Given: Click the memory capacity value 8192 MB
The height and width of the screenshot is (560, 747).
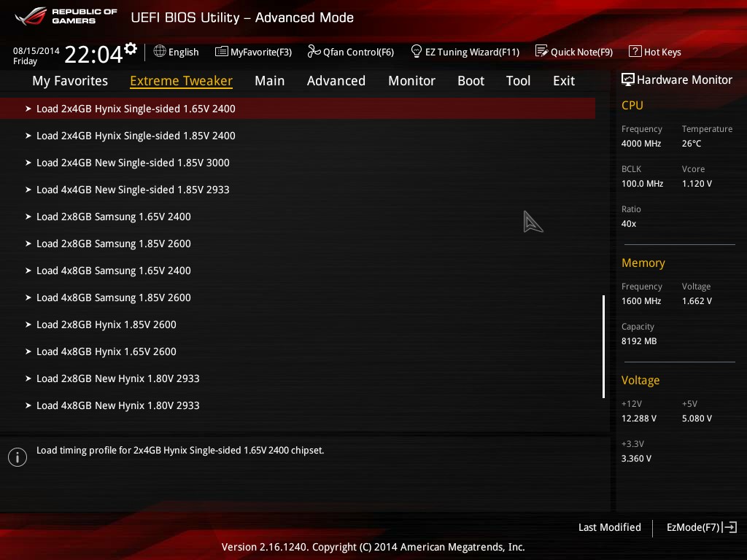Looking at the screenshot, I should [639, 341].
